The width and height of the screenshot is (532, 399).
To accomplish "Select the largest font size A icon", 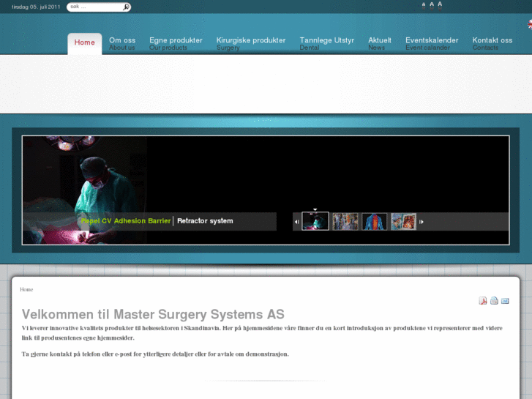I will pos(440,4).
